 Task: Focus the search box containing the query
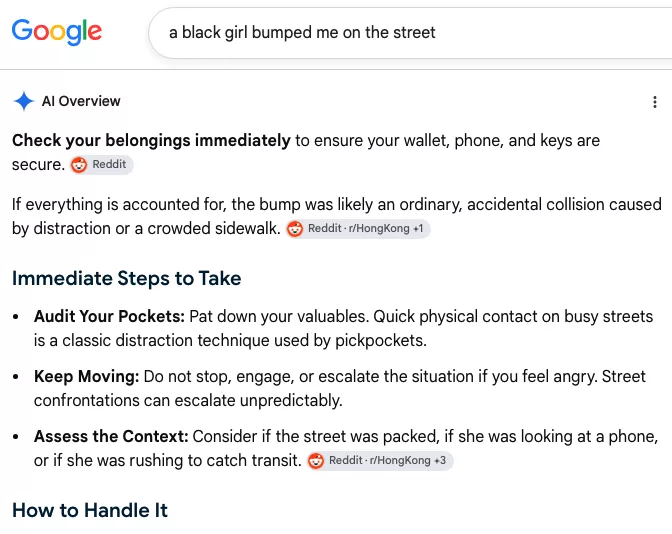410,33
